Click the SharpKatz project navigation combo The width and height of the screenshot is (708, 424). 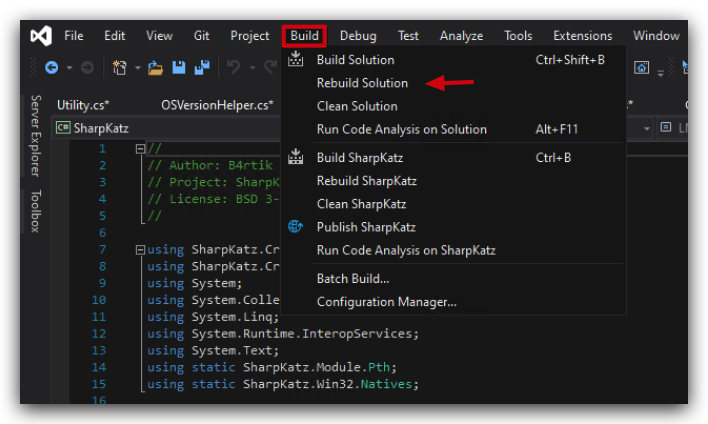pyautogui.click(x=167, y=128)
